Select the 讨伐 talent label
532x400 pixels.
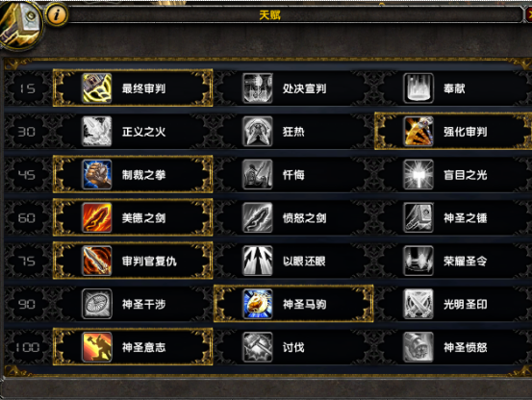pos(293,347)
